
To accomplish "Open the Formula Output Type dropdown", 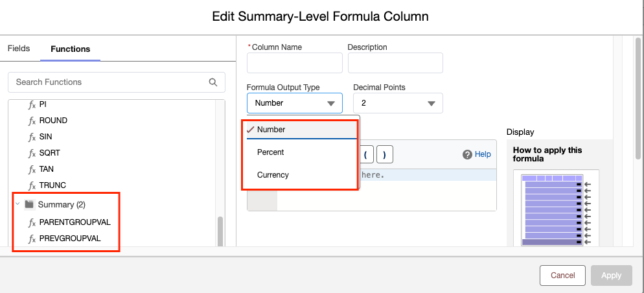I will tap(295, 103).
